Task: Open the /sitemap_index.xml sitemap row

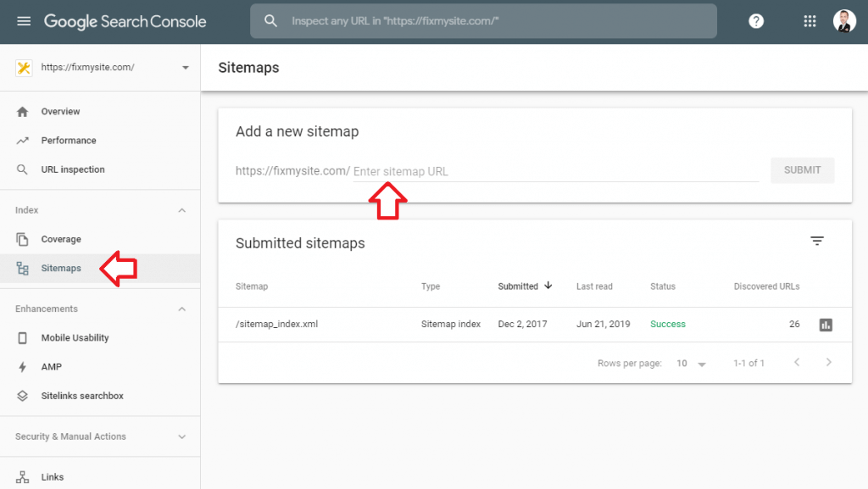Action: click(x=535, y=324)
